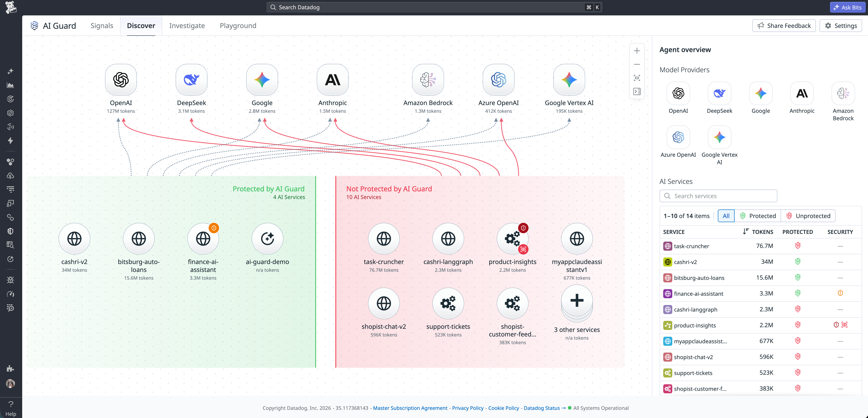Switch to the Investigate tab
868x418 pixels.
click(187, 26)
